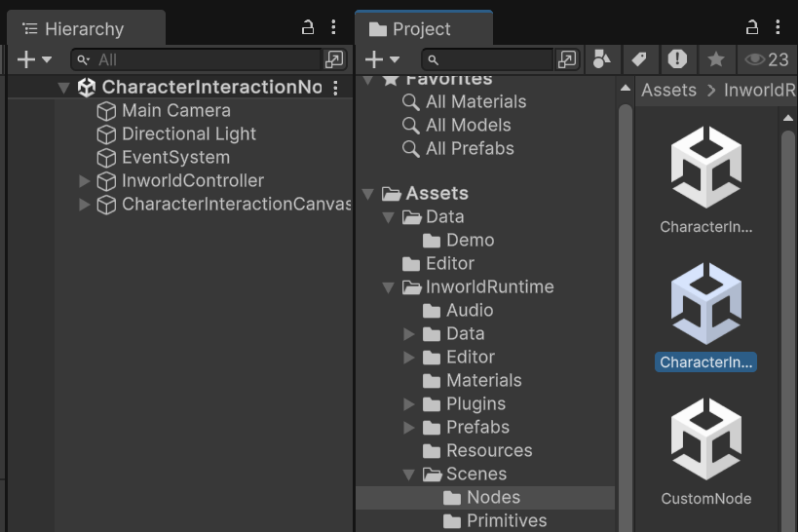Image resolution: width=798 pixels, height=532 pixels.
Task: Click Assets in the breadcrumb path
Action: 668,90
